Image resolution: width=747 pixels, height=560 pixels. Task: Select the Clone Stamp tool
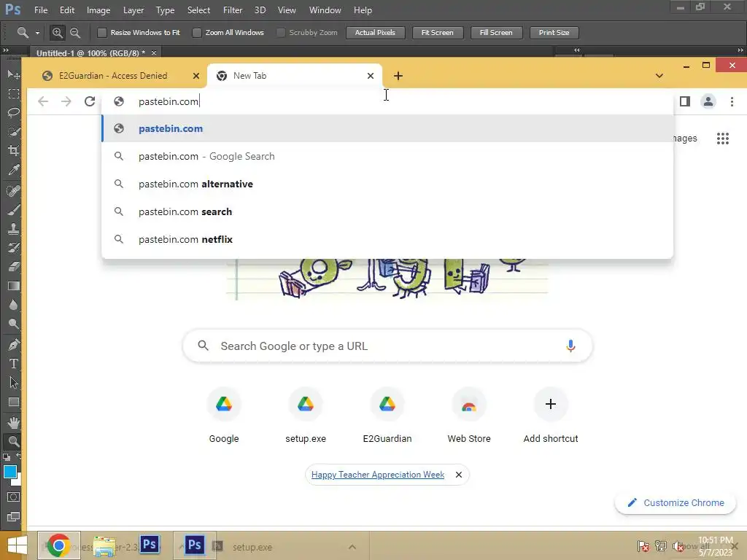coord(13,228)
